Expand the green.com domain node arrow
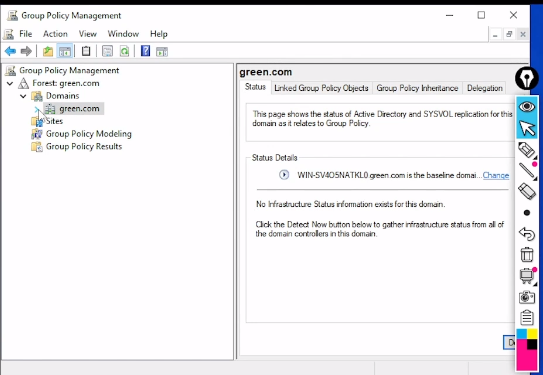 pyautogui.click(x=37, y=109)
